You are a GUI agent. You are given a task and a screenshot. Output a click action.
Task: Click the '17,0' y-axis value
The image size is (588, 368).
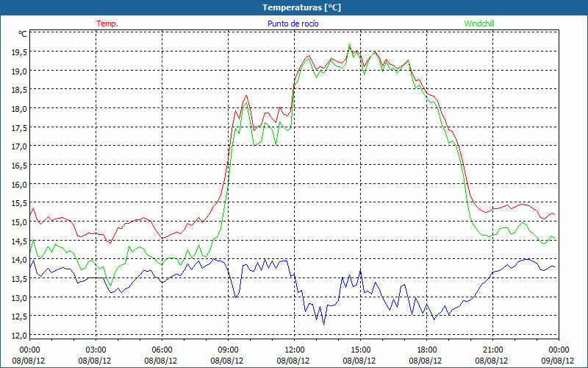[x=19, y=146]
